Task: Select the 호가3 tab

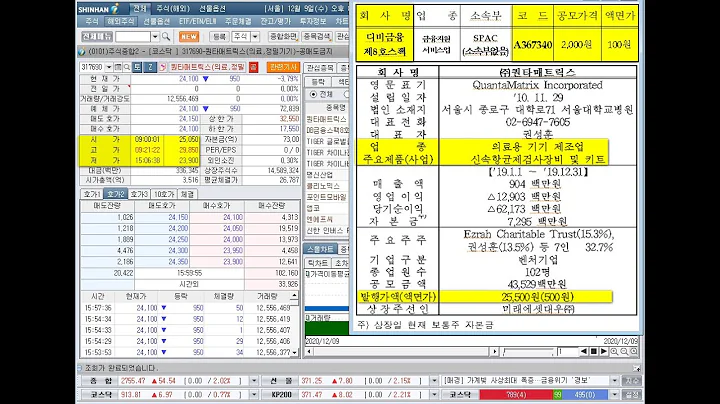Action: pyautogui.click(x=139, y=194)
